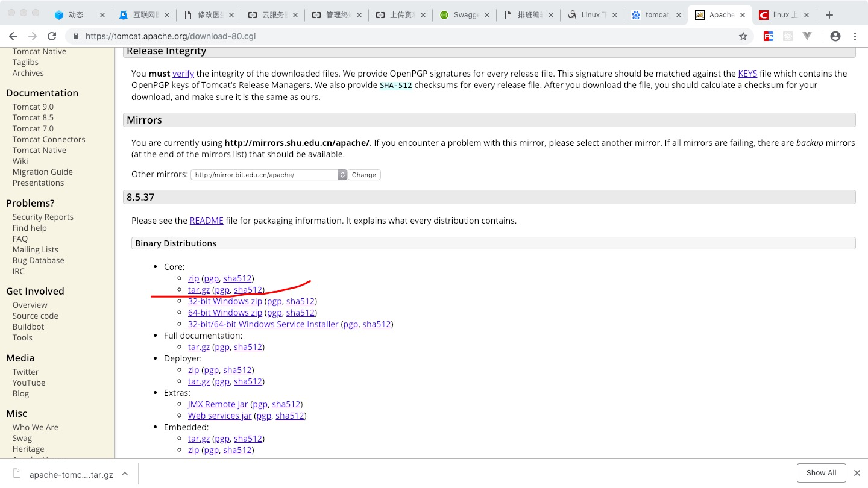Click the red FE extension icon
The height and width of the screenshot is (488, 868).
[x=768, y=36]
